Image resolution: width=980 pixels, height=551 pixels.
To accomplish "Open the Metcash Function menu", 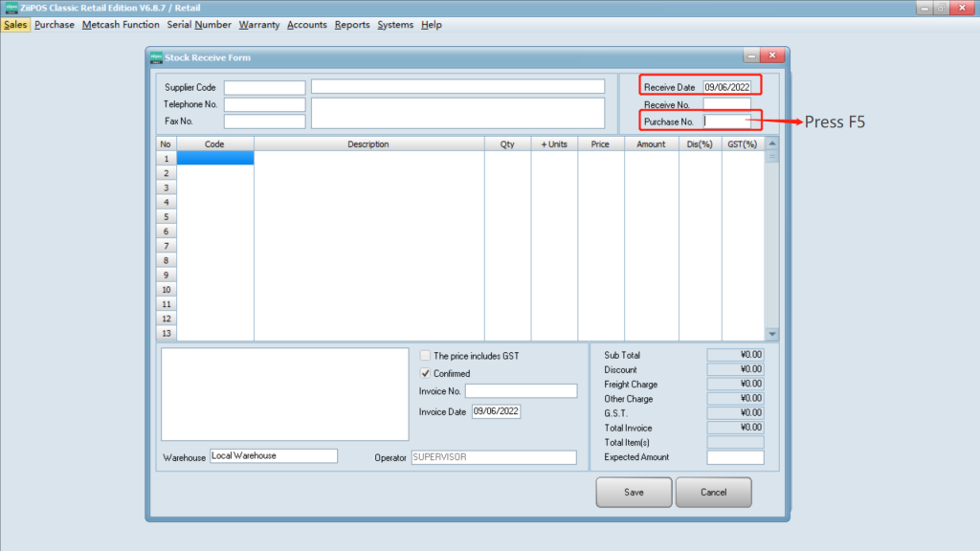I will pos(121,25).
